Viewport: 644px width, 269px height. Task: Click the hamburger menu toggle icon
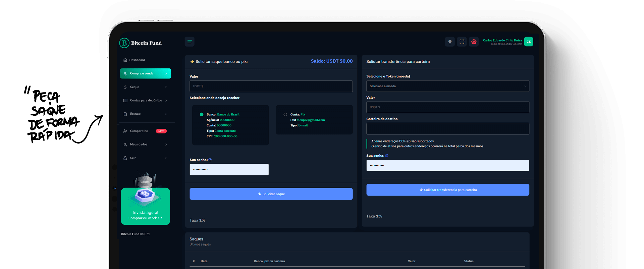pos(190,42)
